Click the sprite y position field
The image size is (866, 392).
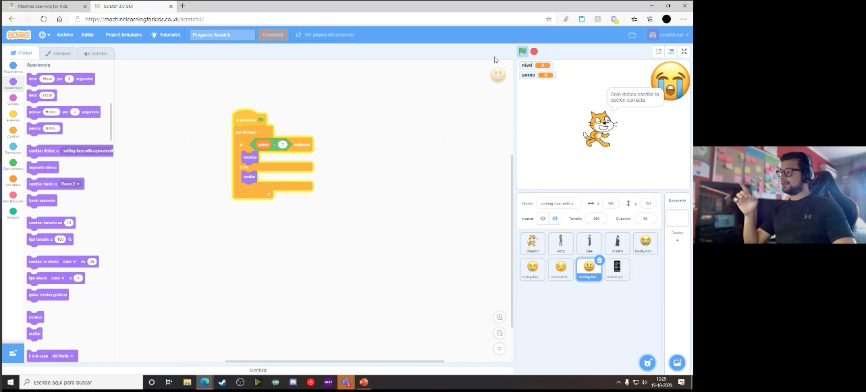[648, 203]
